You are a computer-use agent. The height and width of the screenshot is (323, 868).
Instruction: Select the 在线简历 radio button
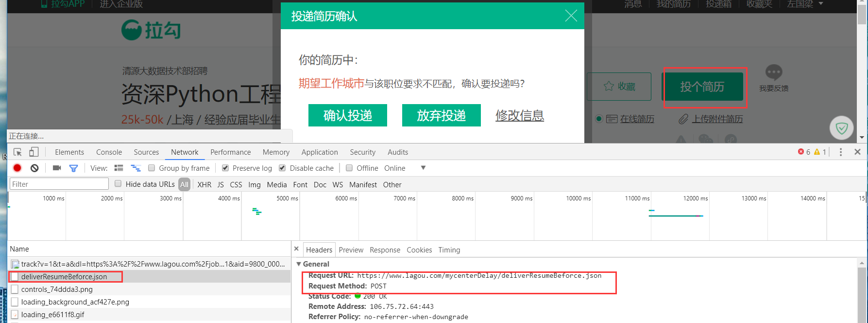tap(599, 119)
